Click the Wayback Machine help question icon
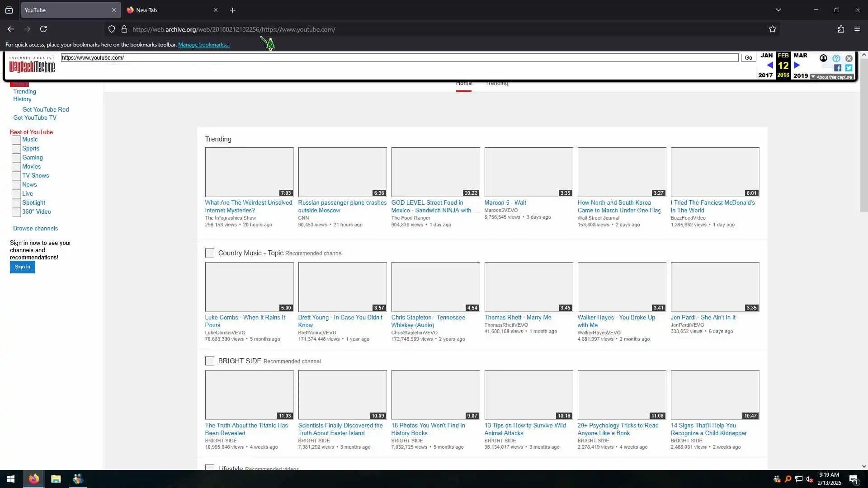Image resolution: width=868 pixels, height=488 pixels. [836, 59]
